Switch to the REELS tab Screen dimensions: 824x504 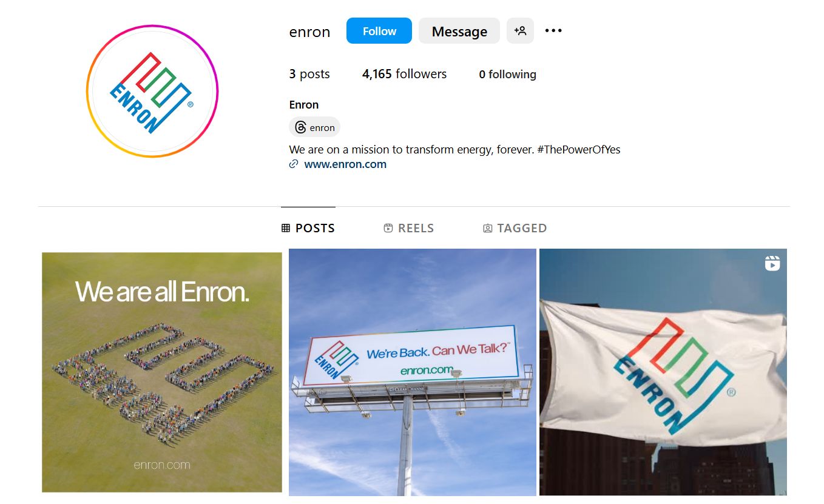(409, 228)
